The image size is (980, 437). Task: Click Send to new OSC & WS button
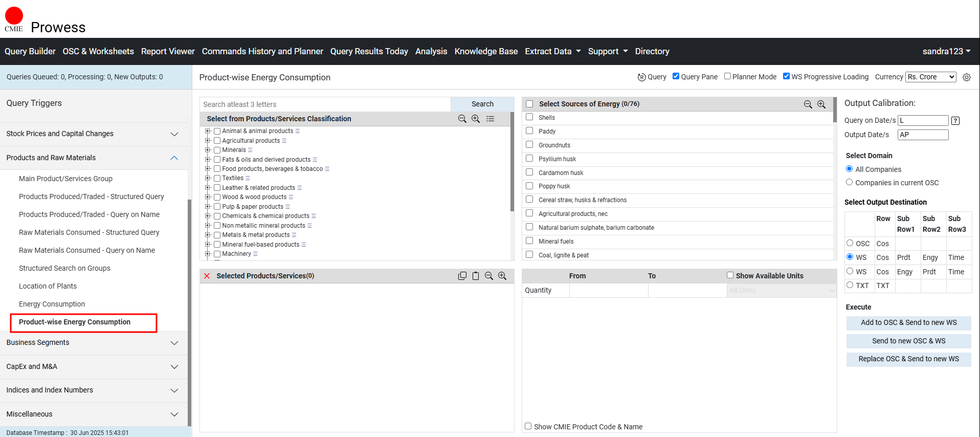click(908, 341)
